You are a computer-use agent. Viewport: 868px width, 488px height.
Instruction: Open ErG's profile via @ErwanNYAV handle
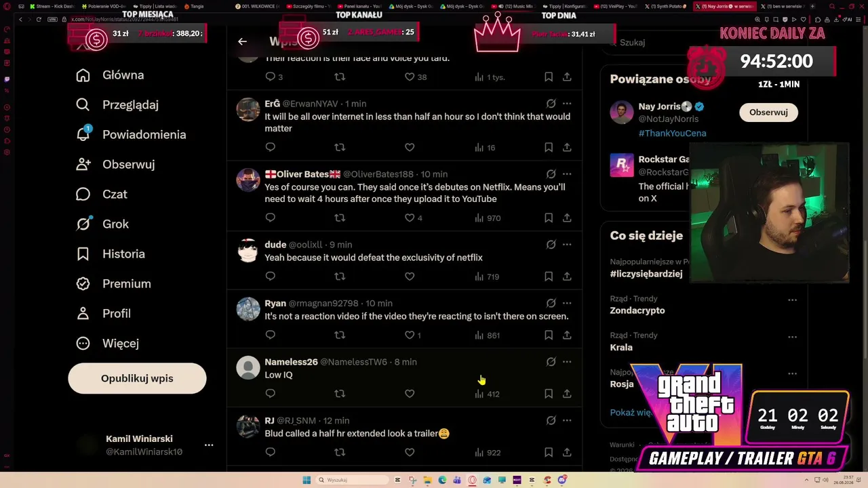[x=310, y=104]
